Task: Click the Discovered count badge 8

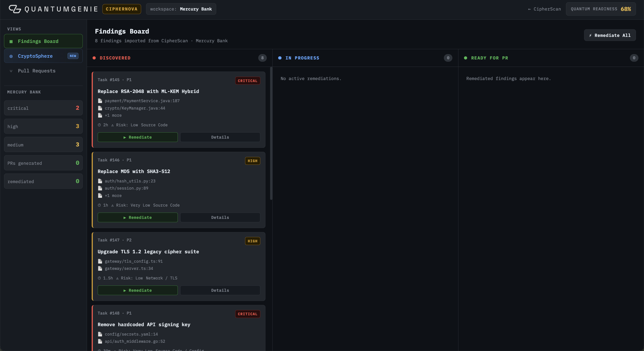Action: coord(262,58)
